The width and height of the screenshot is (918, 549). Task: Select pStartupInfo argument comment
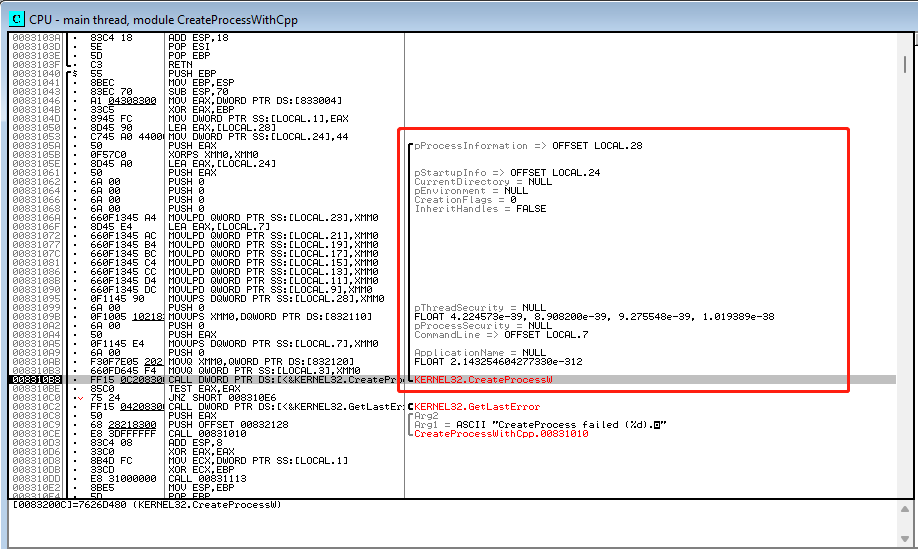(507, 173)
